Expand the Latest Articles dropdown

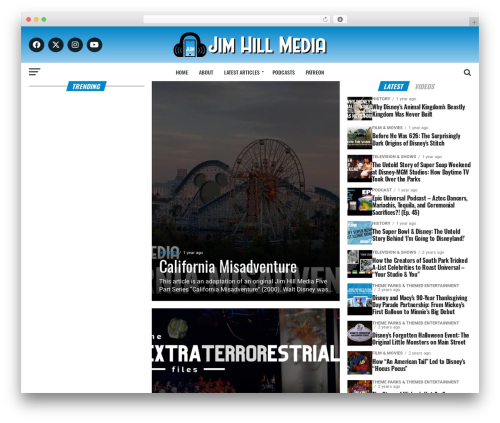point(243,72)
